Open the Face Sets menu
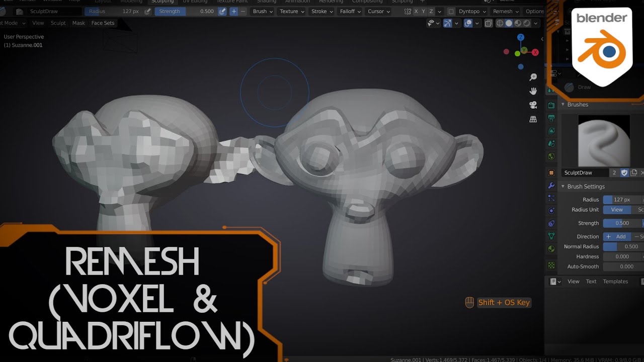Screen dimensions: 644x362 (x=103, y=23)
